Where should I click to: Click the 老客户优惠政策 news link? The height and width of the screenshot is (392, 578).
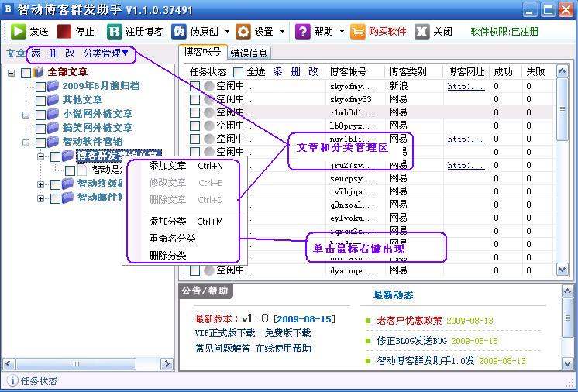click(408, 321)
